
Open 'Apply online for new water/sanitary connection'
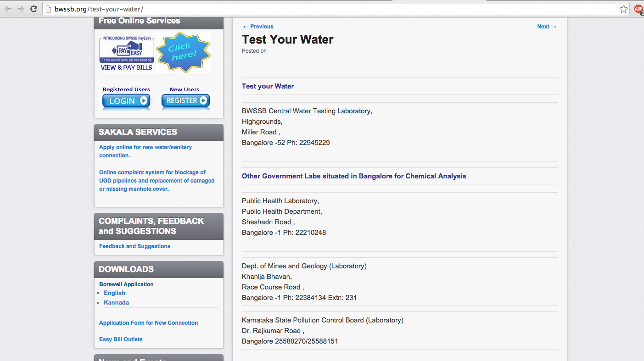click(145, 151)
